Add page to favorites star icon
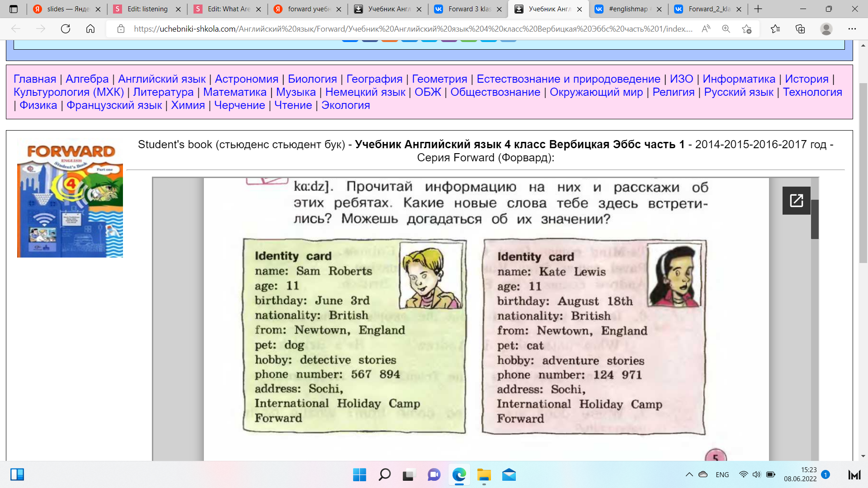868x488 pixels. [x=746, y=29]
